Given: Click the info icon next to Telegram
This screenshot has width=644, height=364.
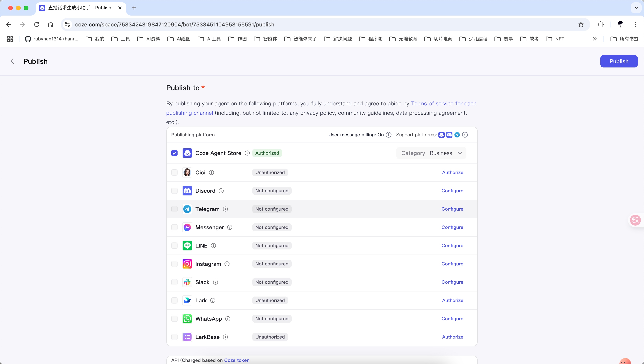Looking at the screenshot, I should 225,209.
